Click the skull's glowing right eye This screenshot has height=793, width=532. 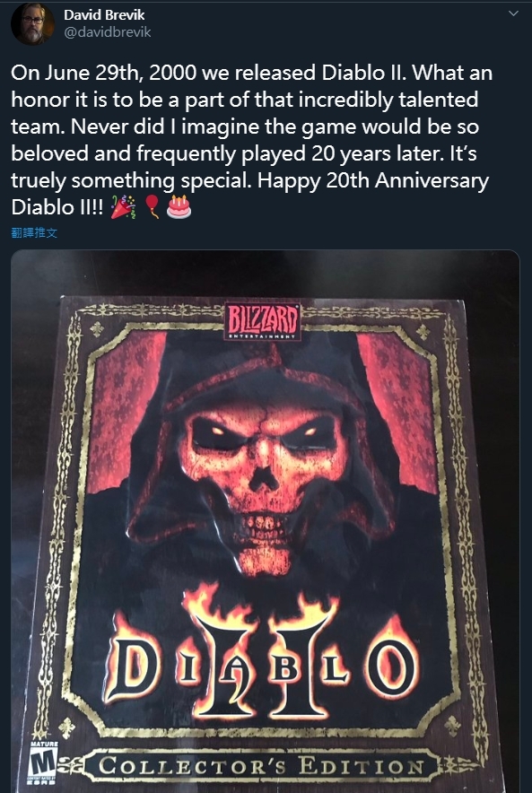click(310, 431)
